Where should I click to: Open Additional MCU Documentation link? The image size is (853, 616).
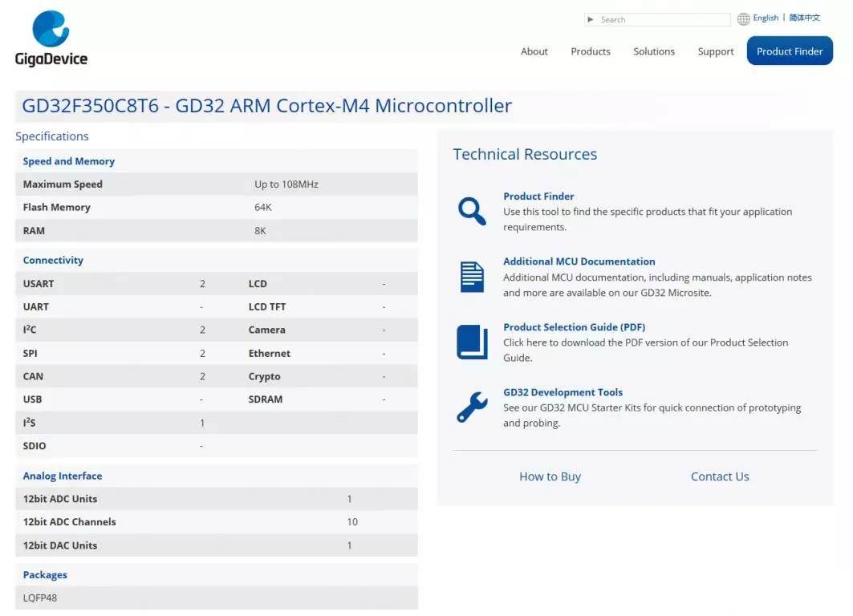click(579, 261)
